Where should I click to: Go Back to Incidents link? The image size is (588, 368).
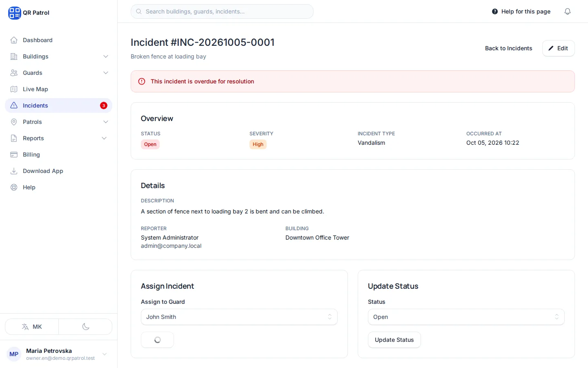coord(508,48)
